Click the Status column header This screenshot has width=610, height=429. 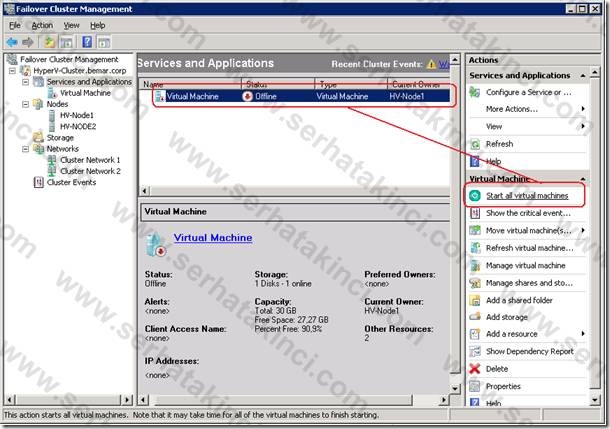point(278,84)
